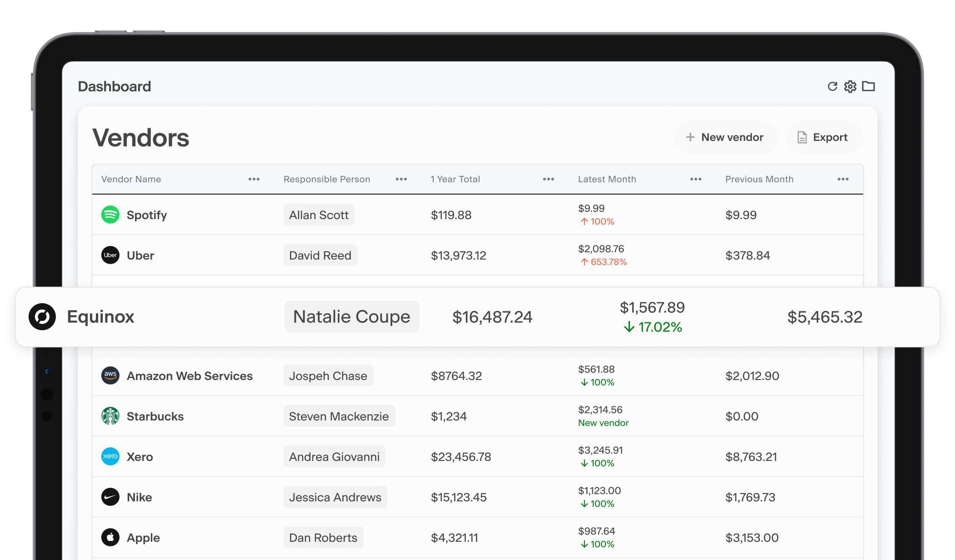Viewport: 955px width, 560px height.
Task: Click the Natalie Coupe person tag
Action: [351, 317]
